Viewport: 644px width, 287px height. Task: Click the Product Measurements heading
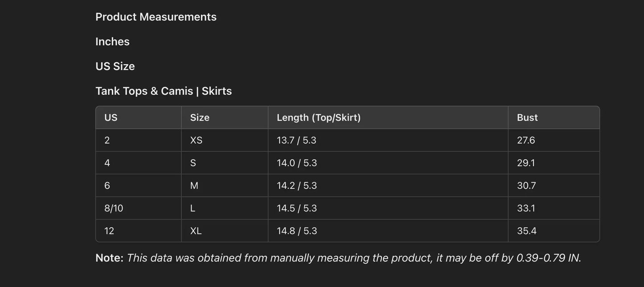156,17
